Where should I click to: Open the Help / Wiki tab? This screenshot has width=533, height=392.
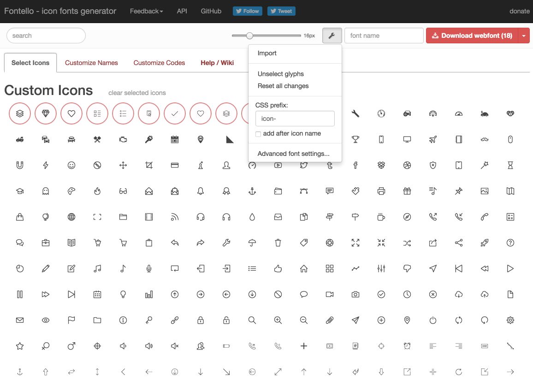[x=217, y=63]
